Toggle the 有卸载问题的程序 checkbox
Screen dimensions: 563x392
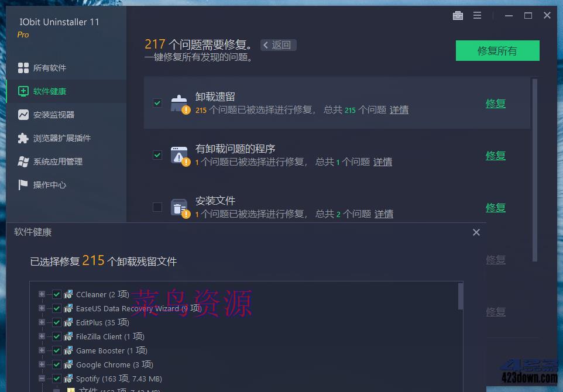pos(157,155)
